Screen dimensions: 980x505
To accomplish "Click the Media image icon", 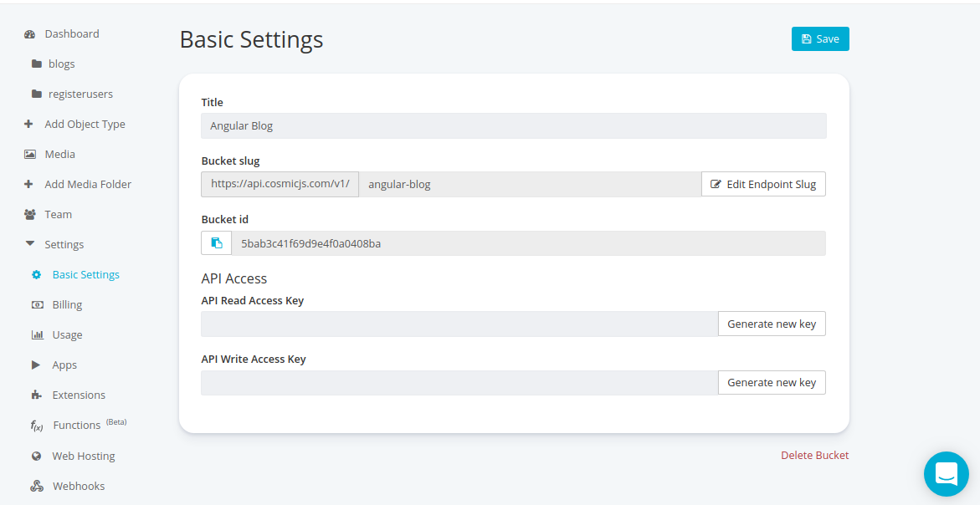I will click(x=29, y=155).
